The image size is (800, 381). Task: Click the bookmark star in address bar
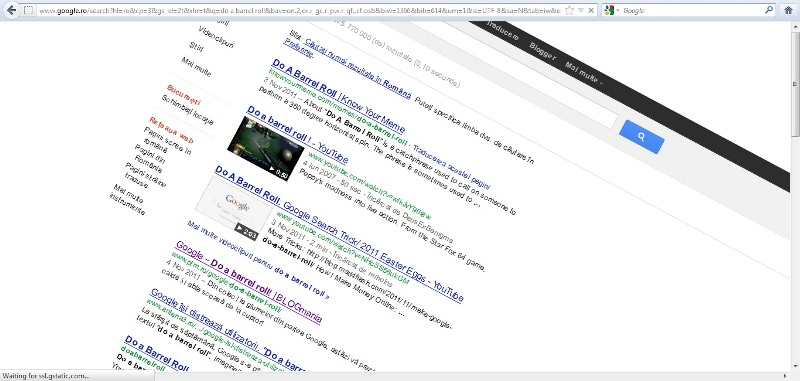point(569,10)
